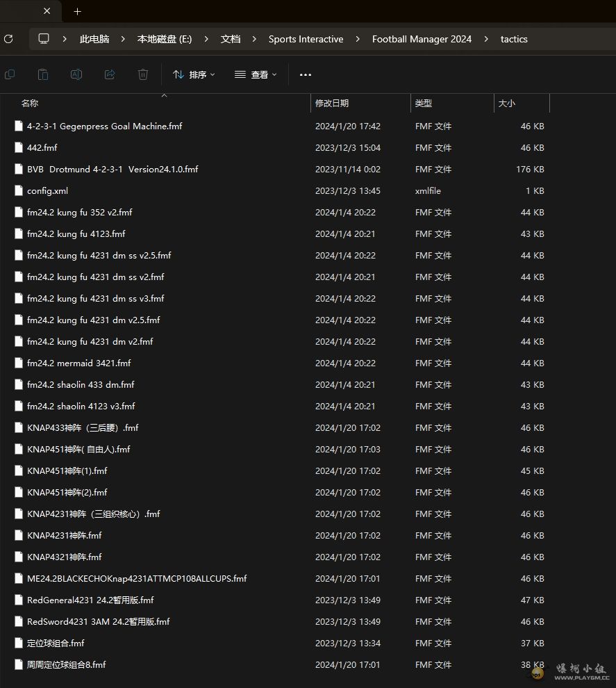Select 周周定位球组合8.fmf file
The width and height of the screenshot is (616, 688).
click(66, 665)
